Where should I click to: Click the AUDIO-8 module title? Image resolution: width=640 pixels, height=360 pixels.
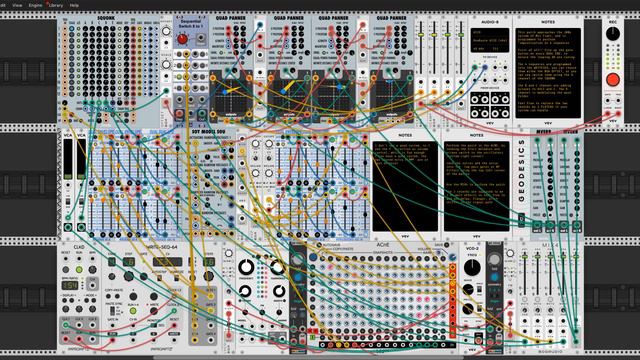click(x=490, y=22)
